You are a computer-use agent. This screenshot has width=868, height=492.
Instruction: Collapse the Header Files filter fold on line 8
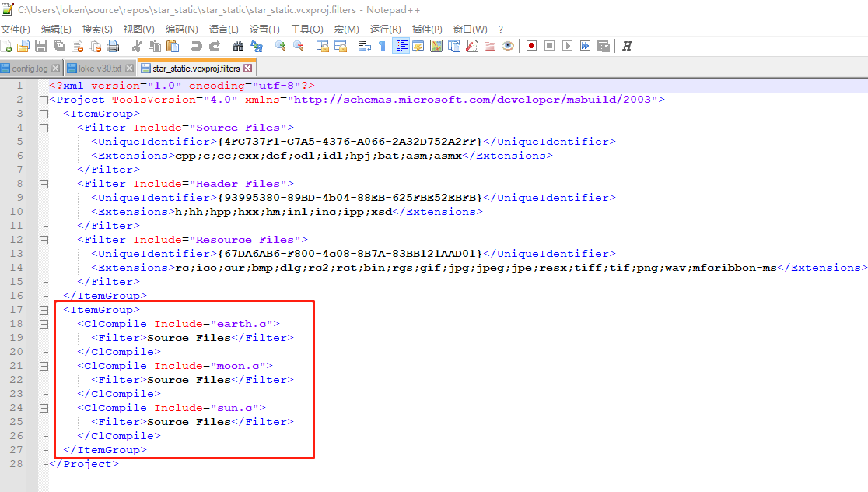point(44,184)
